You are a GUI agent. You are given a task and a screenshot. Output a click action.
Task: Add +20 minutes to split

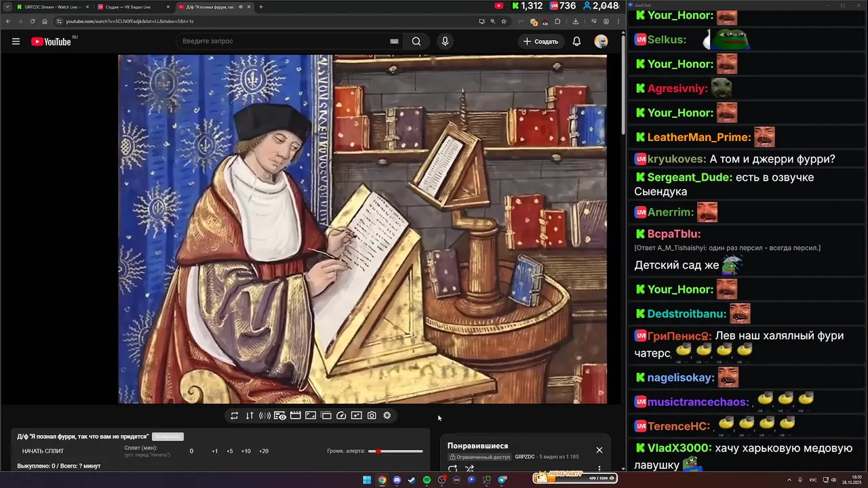[x=264, y=451]
